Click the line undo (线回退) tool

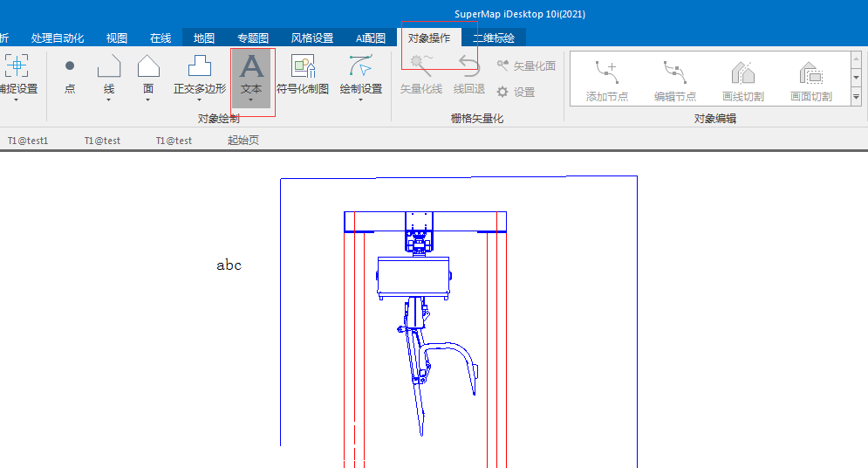468,75
